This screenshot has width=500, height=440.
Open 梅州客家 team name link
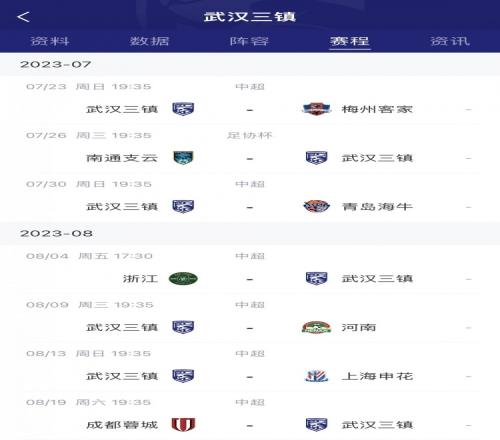377,109
